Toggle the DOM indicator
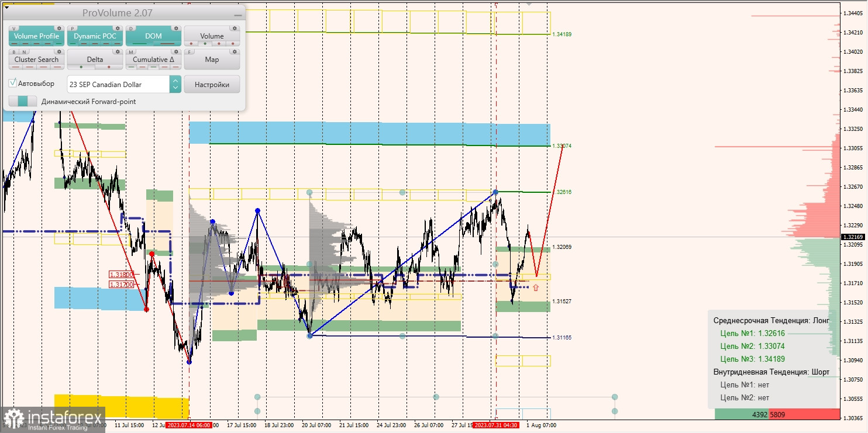The width and height of the screenshot is (868, 433). click(x=153, y=36)
